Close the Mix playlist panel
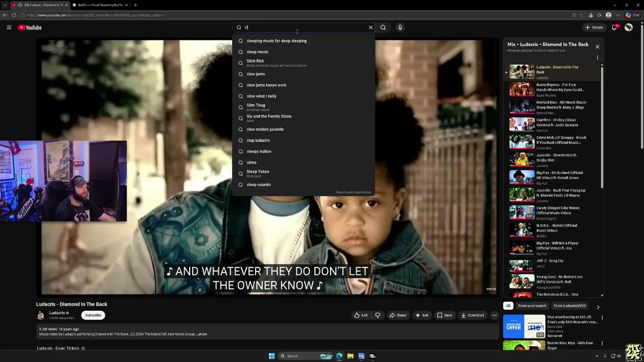This screenshot has width=644, height=362. tap(597, 47)
